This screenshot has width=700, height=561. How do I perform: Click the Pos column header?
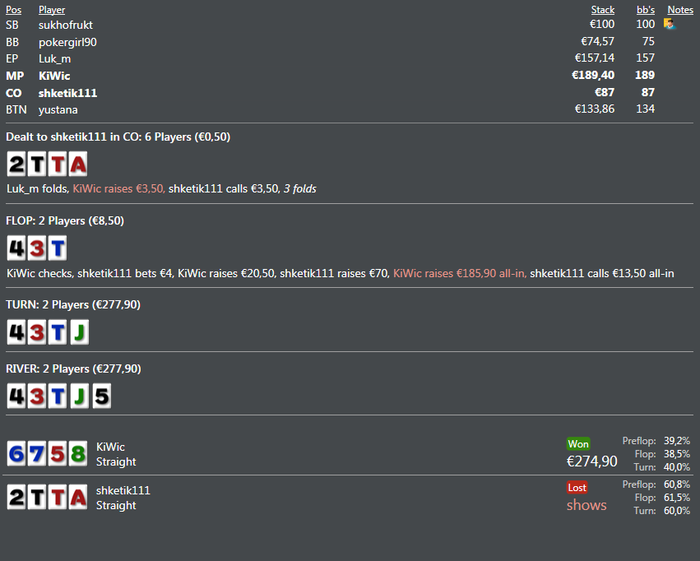[x=13, y=10]
